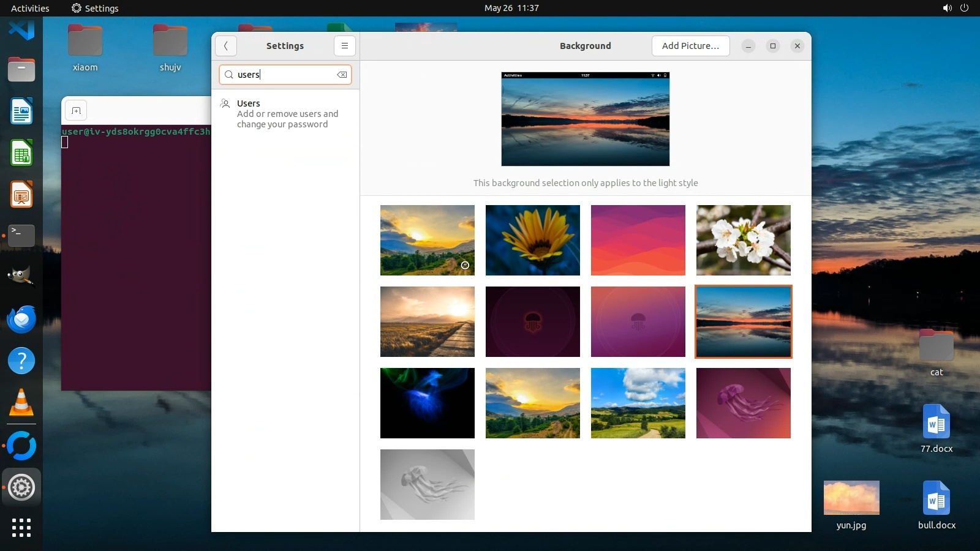The height and width of the screenshot is (551, 980).
Task: Open Activities overview
Action: click(x=30, y=8)
